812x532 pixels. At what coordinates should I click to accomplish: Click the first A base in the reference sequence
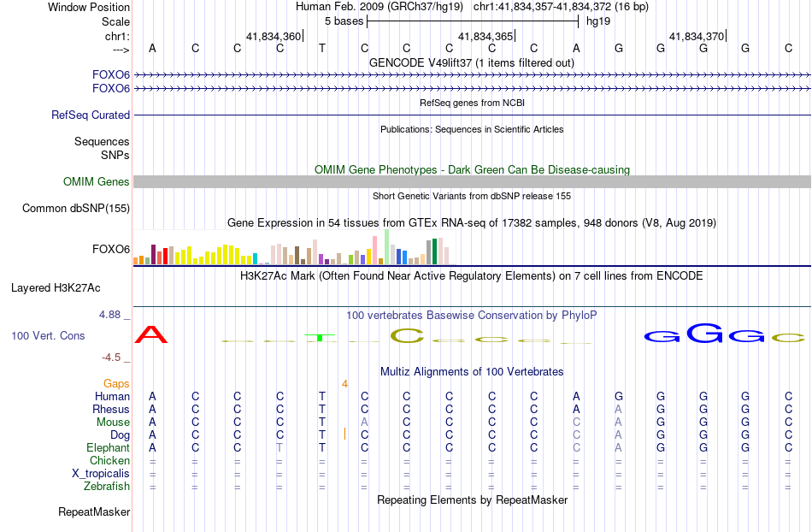tap(152, 49)
